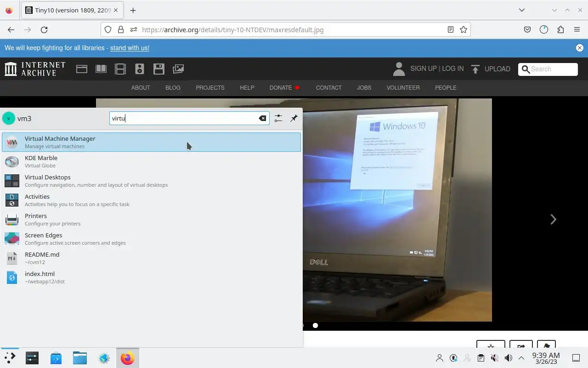This screenshot has height=368, width=588.
Task: Click the LOG IN link
Action: point(453,69)
